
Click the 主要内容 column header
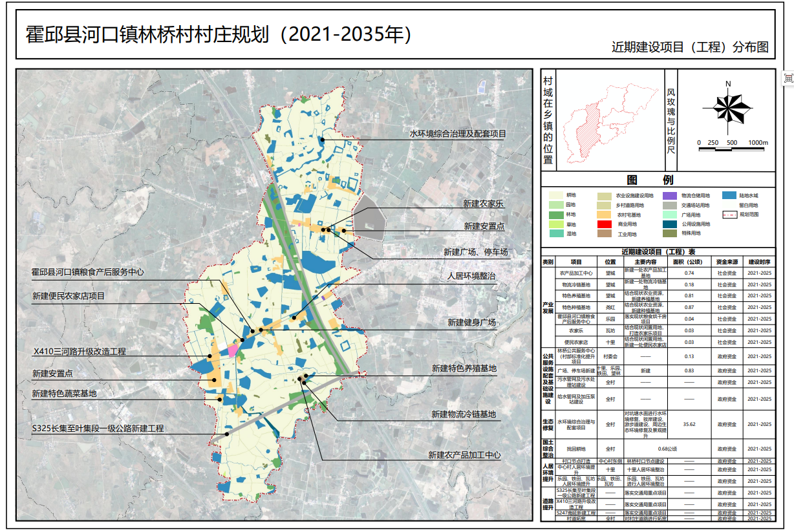tap(646, 262)
